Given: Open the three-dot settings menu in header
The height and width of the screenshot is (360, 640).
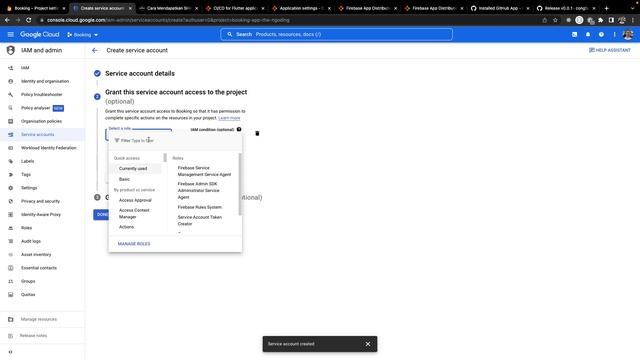Looking at the screenshot, I should pyautogui.click(x=614, y=35).
